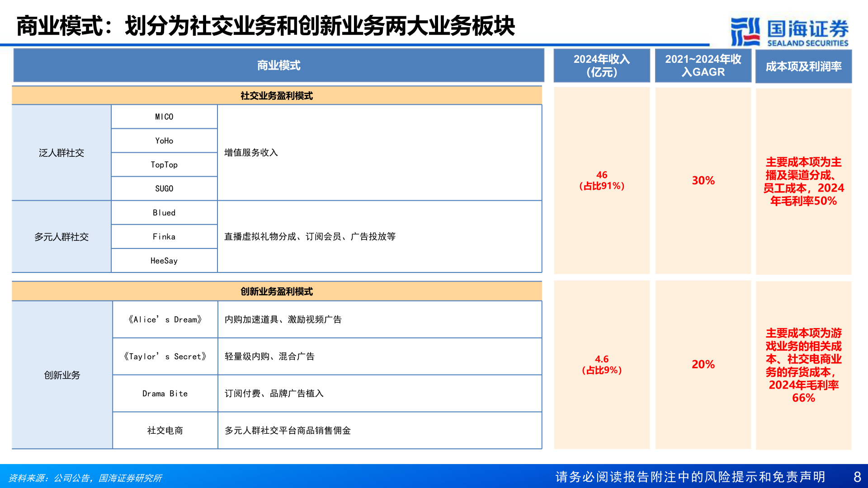Viewport: 868px width, 488px height.
Task: Select the HeeSay app cell
Action: click(x=164, y=260)
